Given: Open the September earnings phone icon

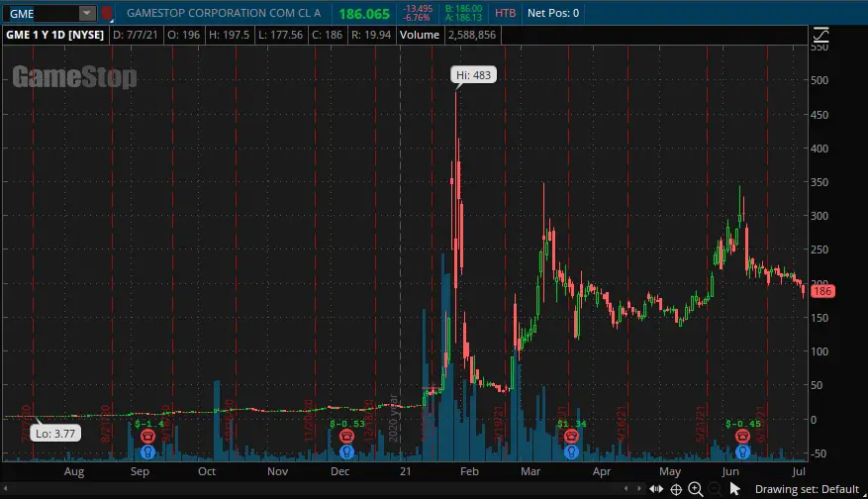Looking at the screenshot, I should [147, 436].
